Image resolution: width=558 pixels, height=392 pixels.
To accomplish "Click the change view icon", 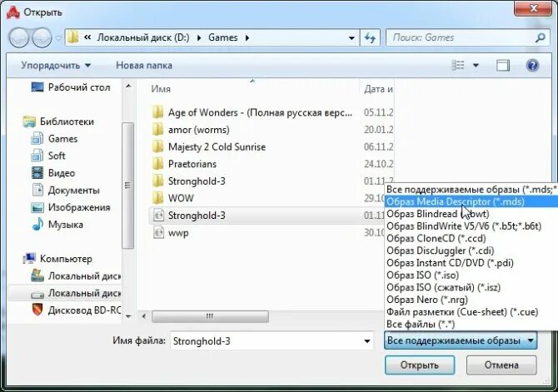I will (x=458, y=66).
